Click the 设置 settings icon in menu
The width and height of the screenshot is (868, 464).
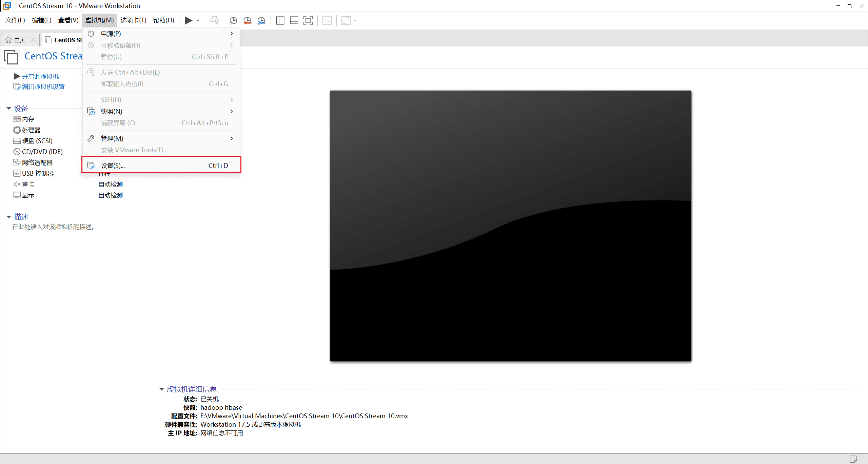coord(91,166)
